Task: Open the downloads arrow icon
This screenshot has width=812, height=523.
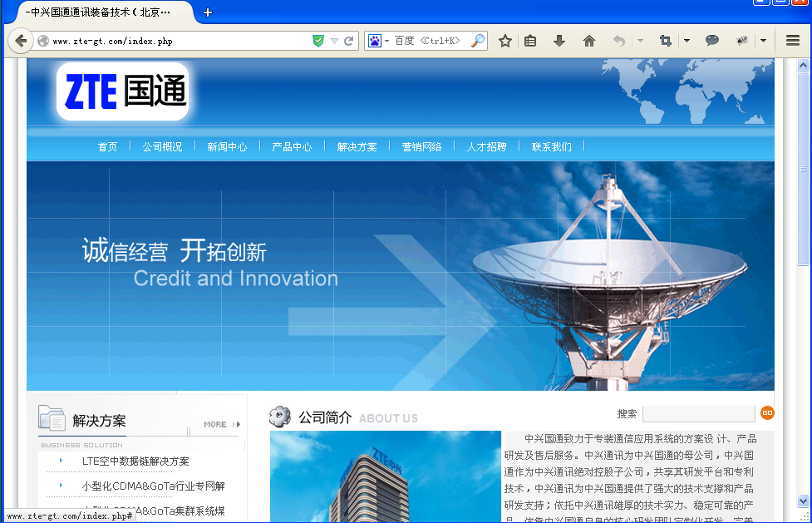Action: click(x=559, y=41)
